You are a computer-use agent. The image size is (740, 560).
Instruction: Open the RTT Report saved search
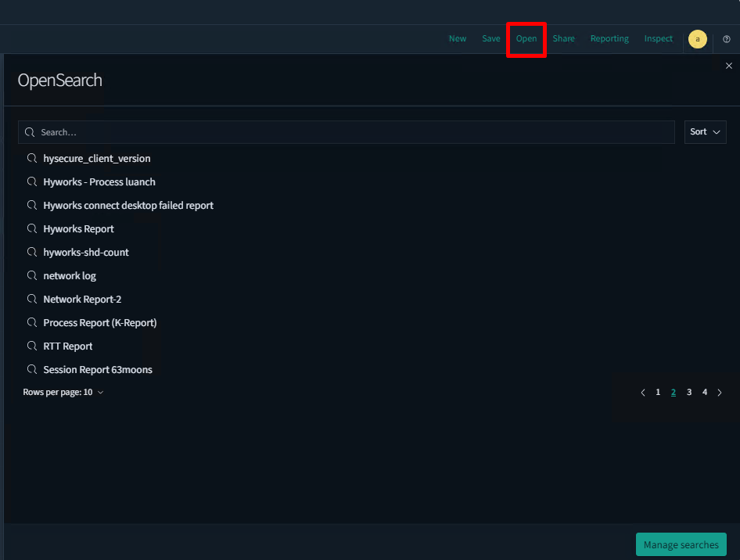[x=68, y=346]
